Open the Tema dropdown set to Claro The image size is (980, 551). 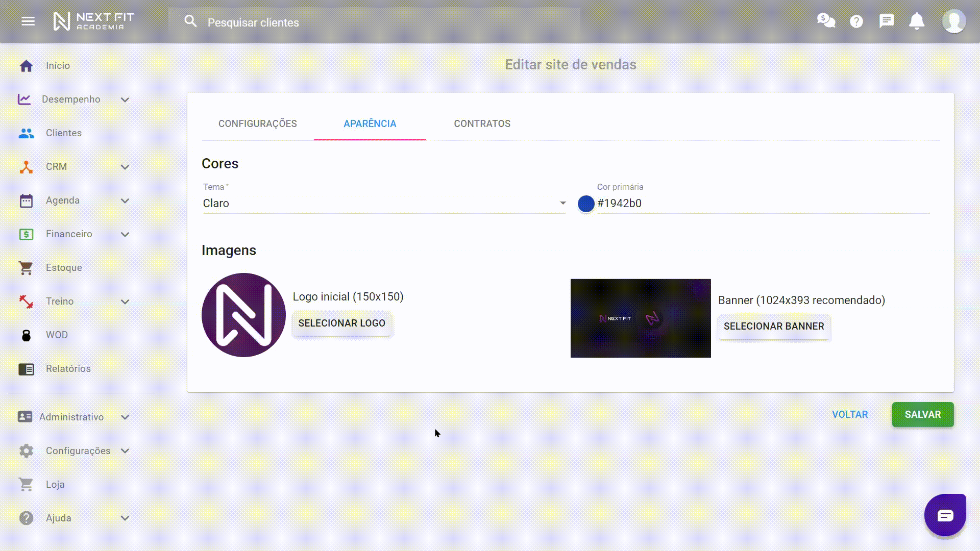384,203
